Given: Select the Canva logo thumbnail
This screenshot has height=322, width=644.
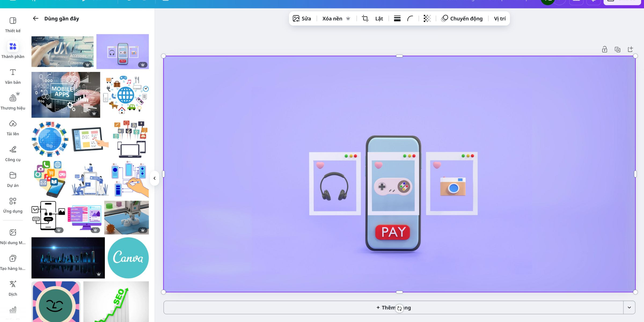Looking at the screenshot, I should pos(128,258).
